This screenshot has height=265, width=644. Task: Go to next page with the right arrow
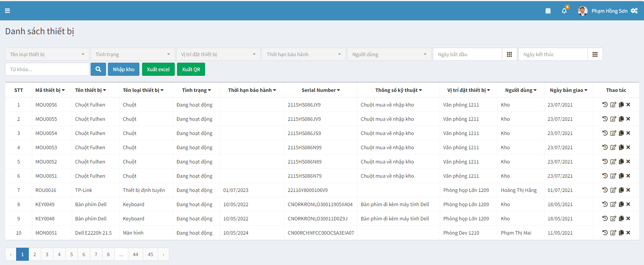pos(164,254)
